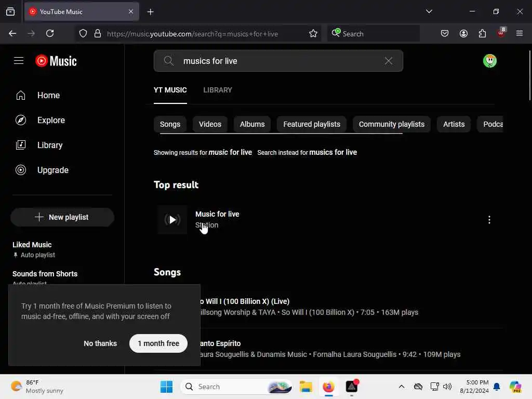
Task: Open the Firefox account icon
Action: [x=463, y=34]
